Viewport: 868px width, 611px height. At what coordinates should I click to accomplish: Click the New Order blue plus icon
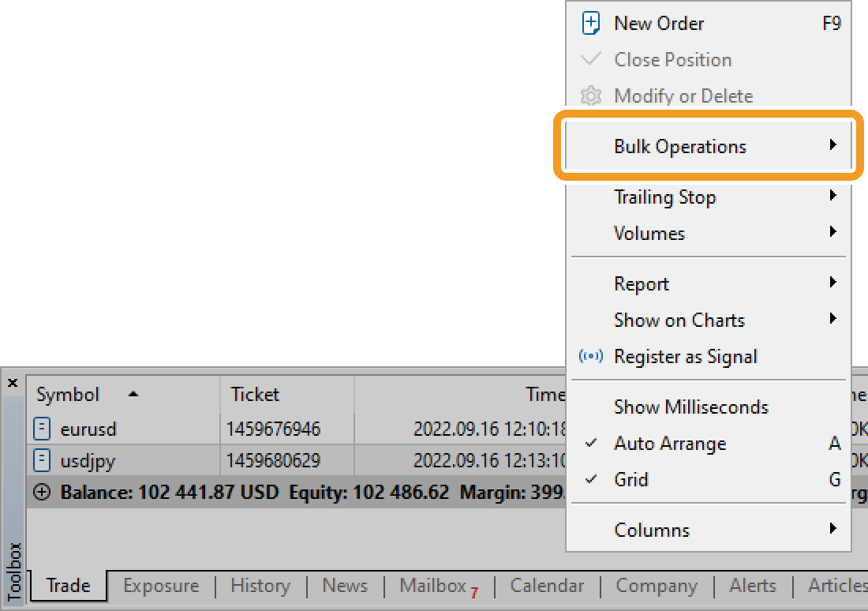click(x=590, y=23)
